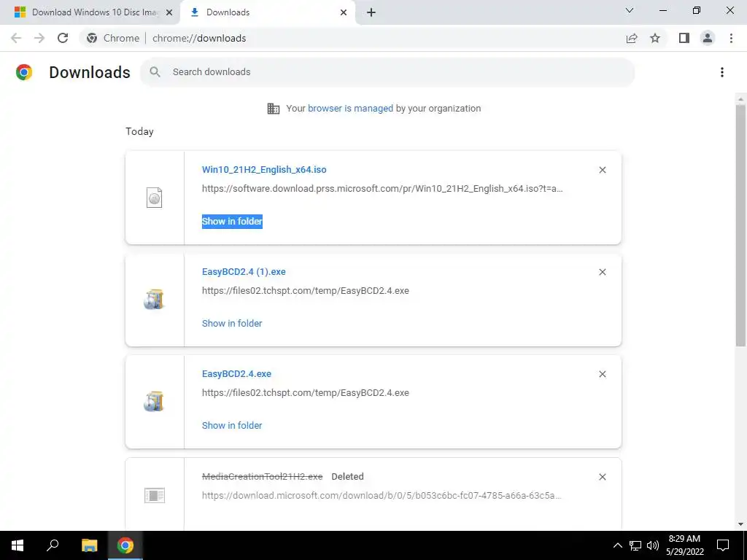Open the tab search chevron
Screen dimensions: 747x560
[x=630, y=10]
